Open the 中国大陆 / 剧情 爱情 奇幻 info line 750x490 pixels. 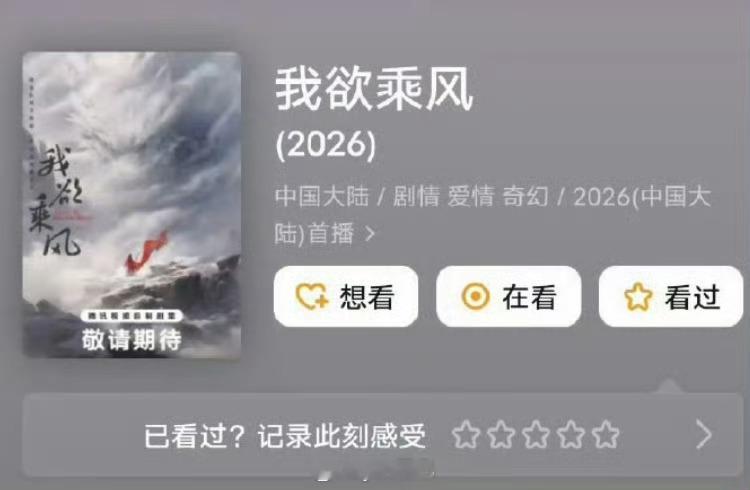493,215
